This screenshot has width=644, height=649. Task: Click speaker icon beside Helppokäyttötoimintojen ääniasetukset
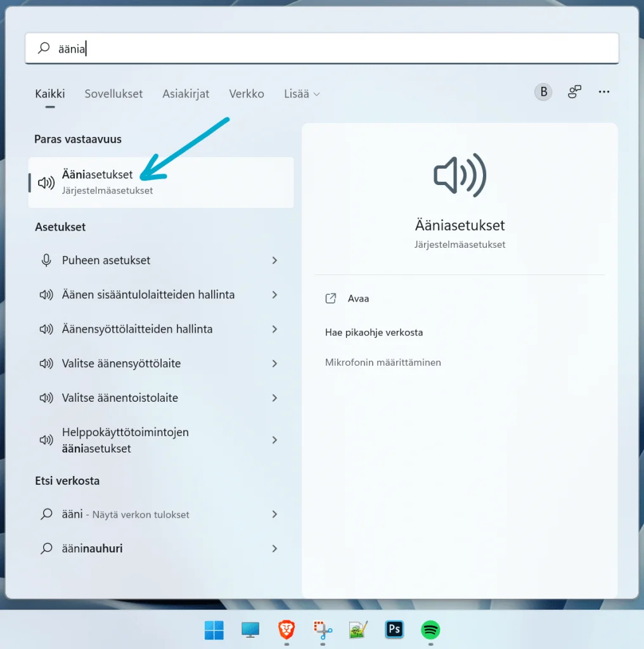pos(46,440)
